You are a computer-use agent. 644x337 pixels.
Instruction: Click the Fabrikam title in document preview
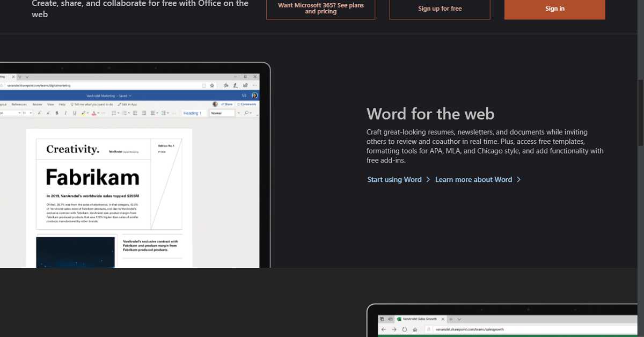[92, 177]
